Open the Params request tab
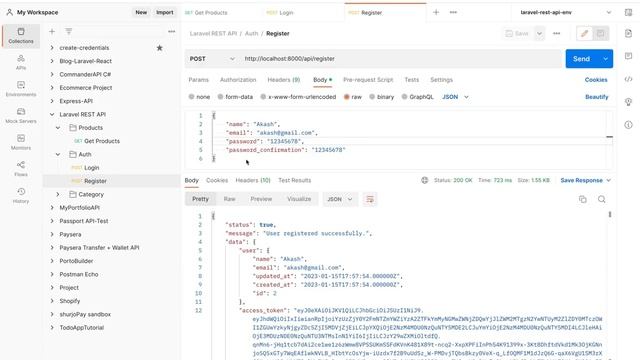The height and width of the screenshot is (360, 640). click(x=198, y=80)
